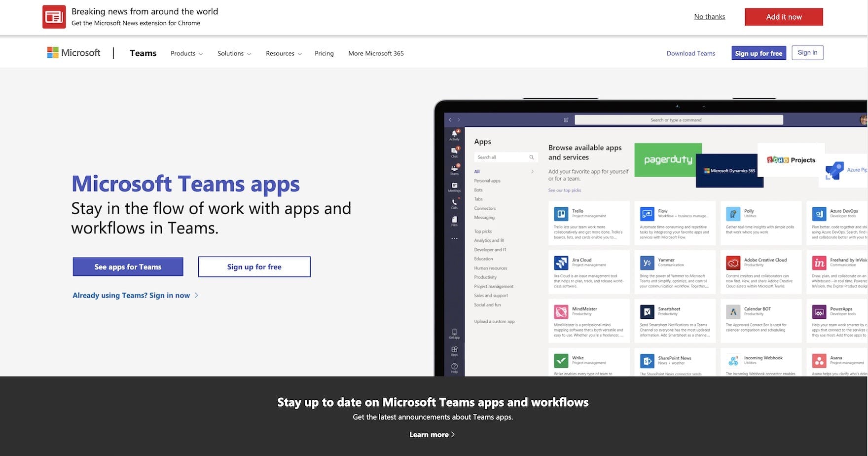The width and height of the screenshot is (868, 456).
Task: Click the Microsoft News extension icon
Action: coord(54,17)
